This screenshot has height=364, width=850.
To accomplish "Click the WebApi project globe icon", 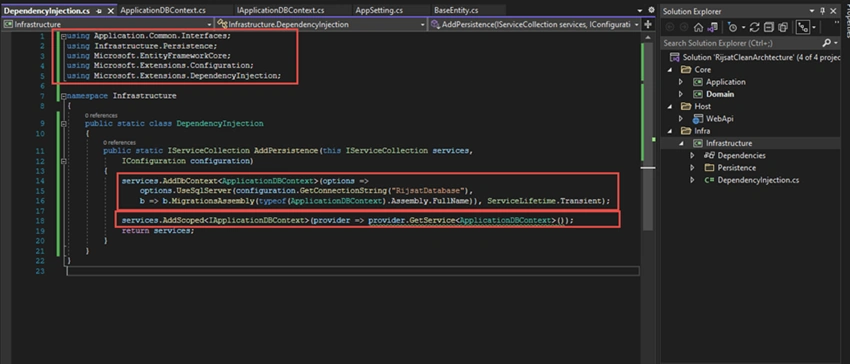I will coord(698,118).
